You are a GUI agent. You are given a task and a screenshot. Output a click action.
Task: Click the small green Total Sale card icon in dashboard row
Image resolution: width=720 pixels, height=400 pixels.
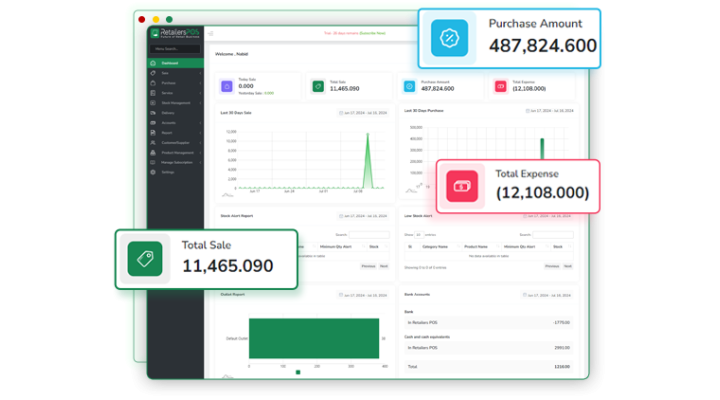point(318,86)
